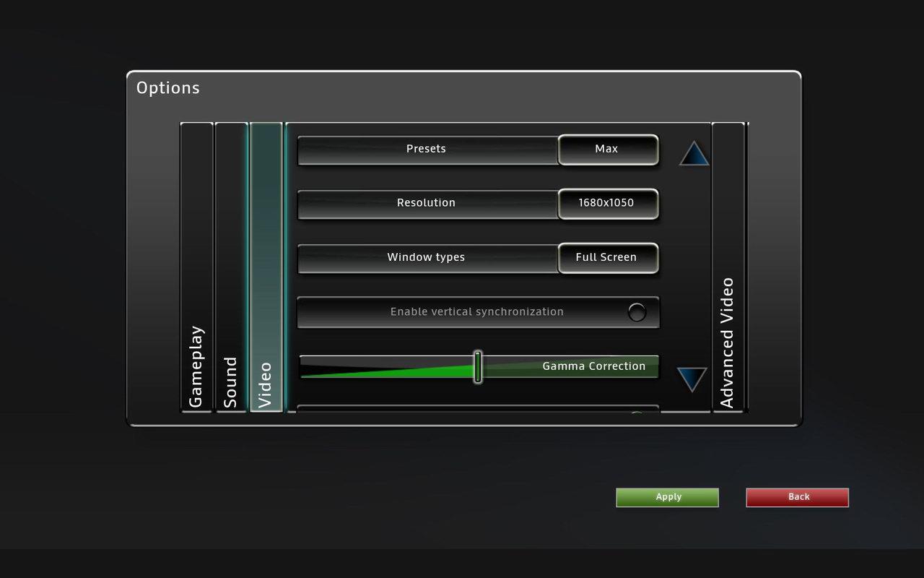Image resolution: width=924 pixels, height=578 pixels.
Task: Click the Presets label
Action: 426,149
